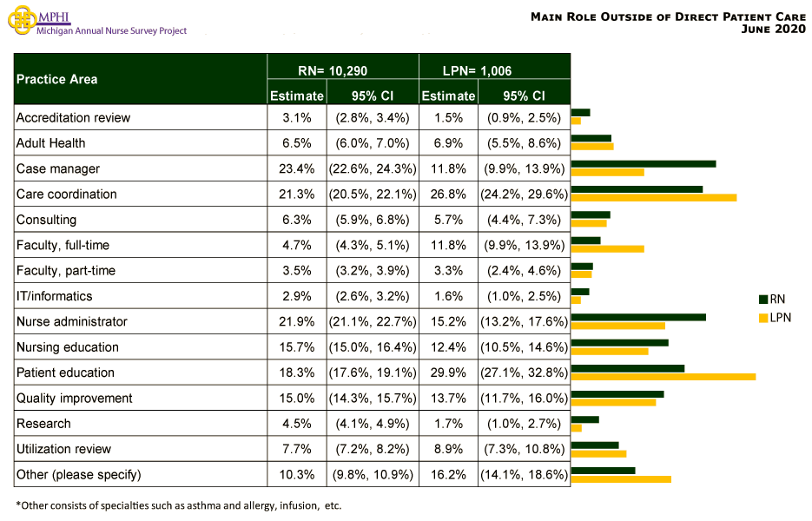Click the Case manager row label
This screenshot has width=812, height=521.
click(x=58, y=168)
